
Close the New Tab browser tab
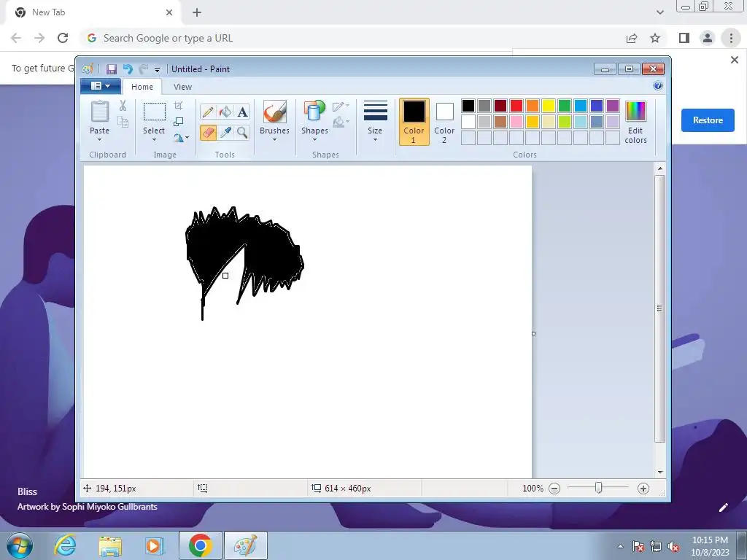[x=169, y=12]
